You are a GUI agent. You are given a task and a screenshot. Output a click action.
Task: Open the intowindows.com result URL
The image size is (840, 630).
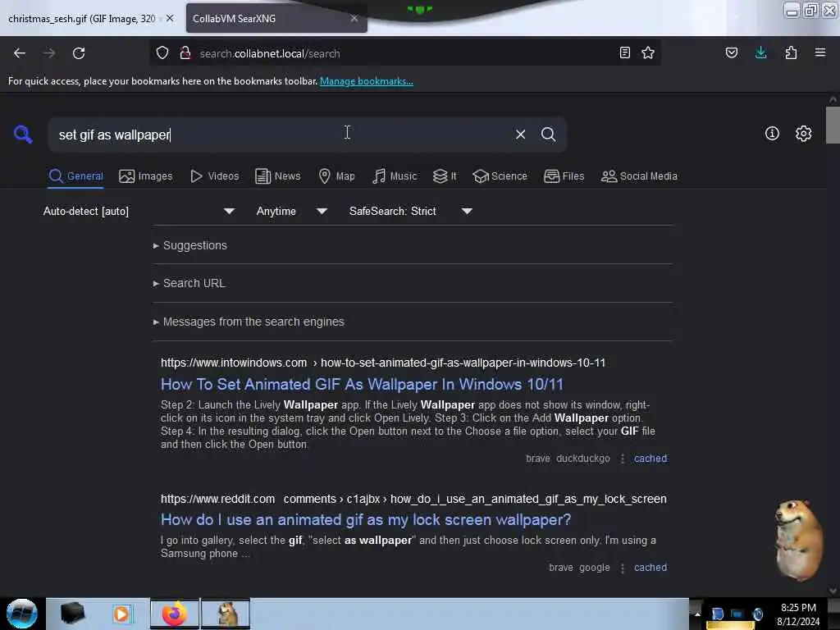tap(383, 363)
